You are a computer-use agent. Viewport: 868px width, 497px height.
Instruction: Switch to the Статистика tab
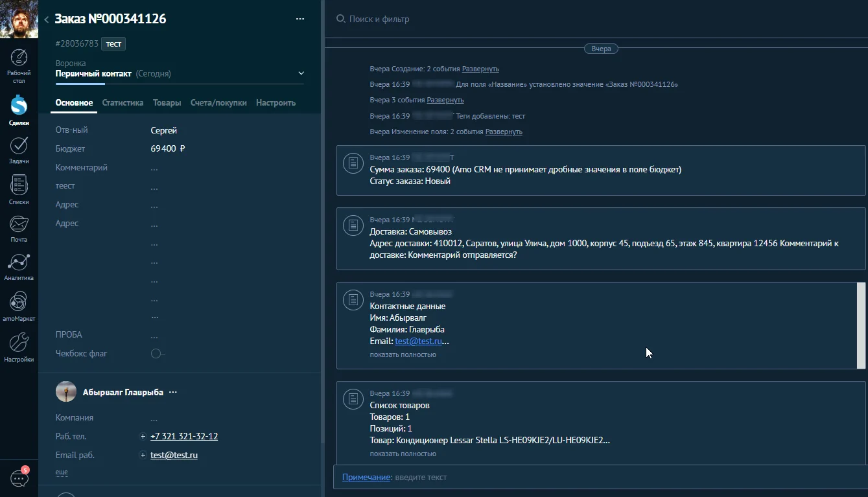(123, 102)
